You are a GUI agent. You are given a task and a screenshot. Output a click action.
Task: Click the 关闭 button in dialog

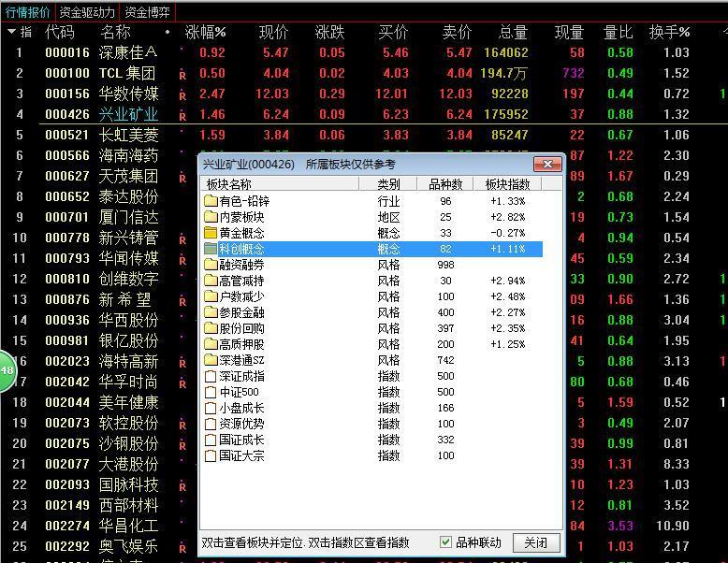[536, 542]
